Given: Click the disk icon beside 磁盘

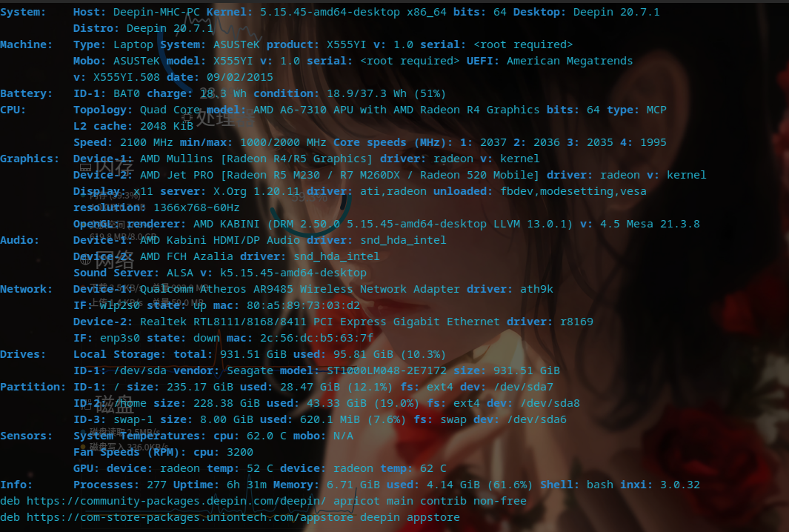Looking at the screenshot, I should coord(87,404).
